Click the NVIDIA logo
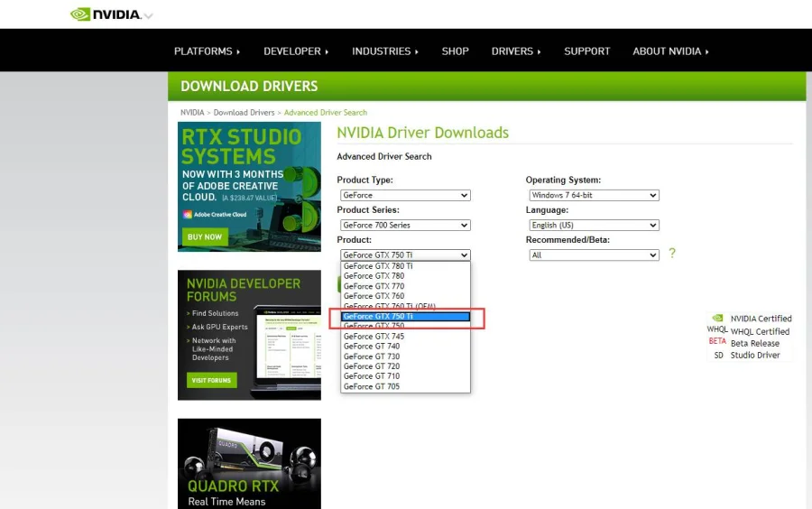The image size is (812, 509). point(106,14)
